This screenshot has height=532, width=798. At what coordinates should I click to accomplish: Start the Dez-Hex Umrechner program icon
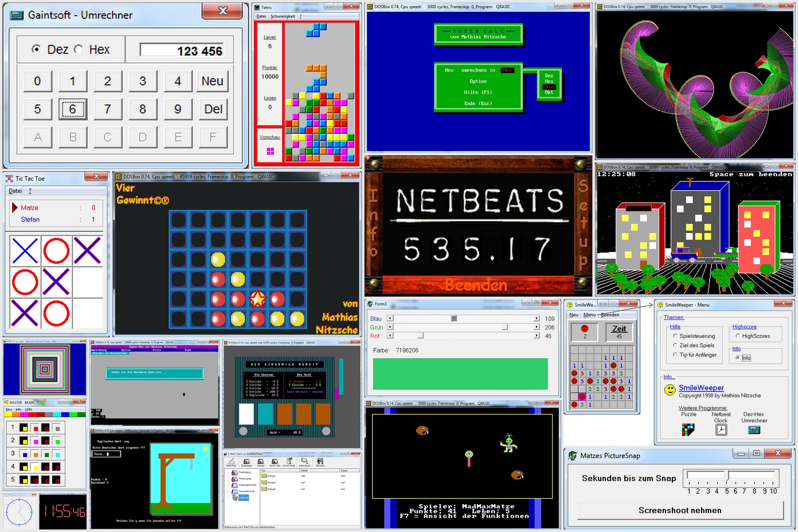(x=755, y=429)
